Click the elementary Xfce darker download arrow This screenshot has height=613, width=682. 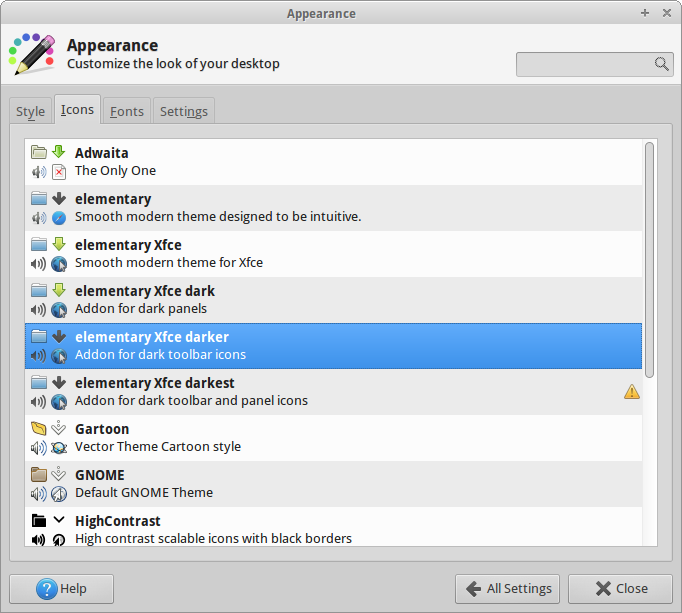pyautogui.click(x=59, y=336)
